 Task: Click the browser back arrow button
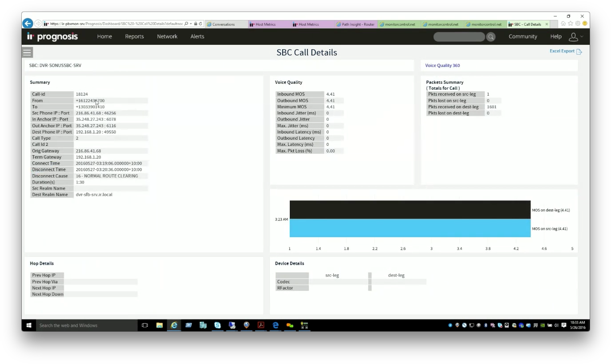28,23
